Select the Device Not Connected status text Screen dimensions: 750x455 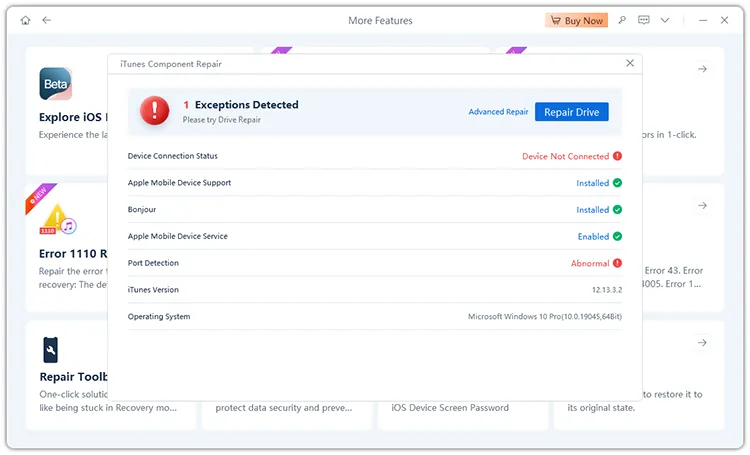pyautogui.click(x=566, y=156)
